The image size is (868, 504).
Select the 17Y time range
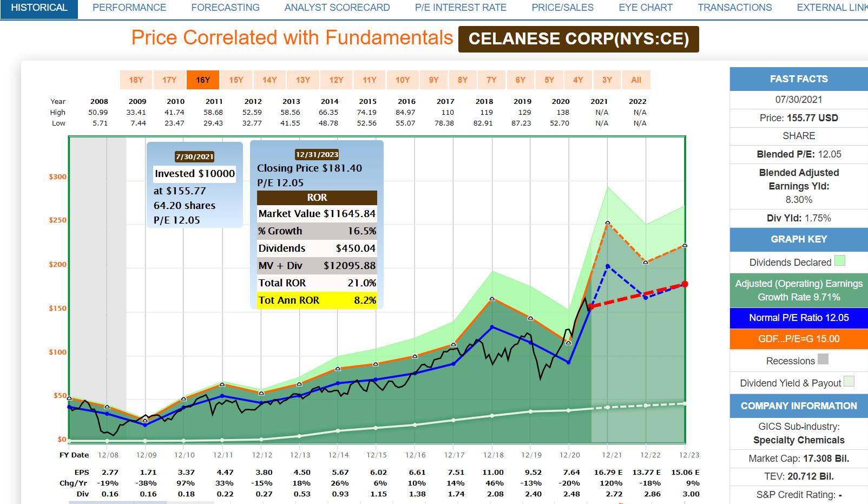pyautogui.click(x=169, y=80)
